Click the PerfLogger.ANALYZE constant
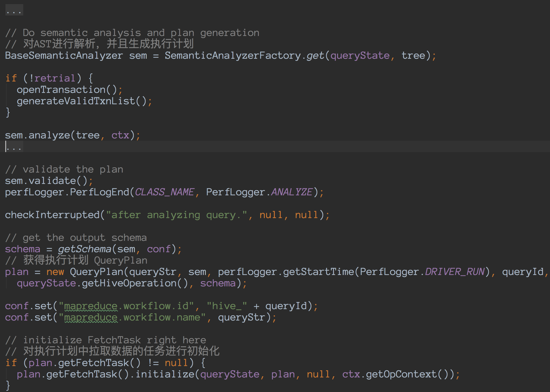This screenshot has height=392, width=550. [x=292, y=192]
